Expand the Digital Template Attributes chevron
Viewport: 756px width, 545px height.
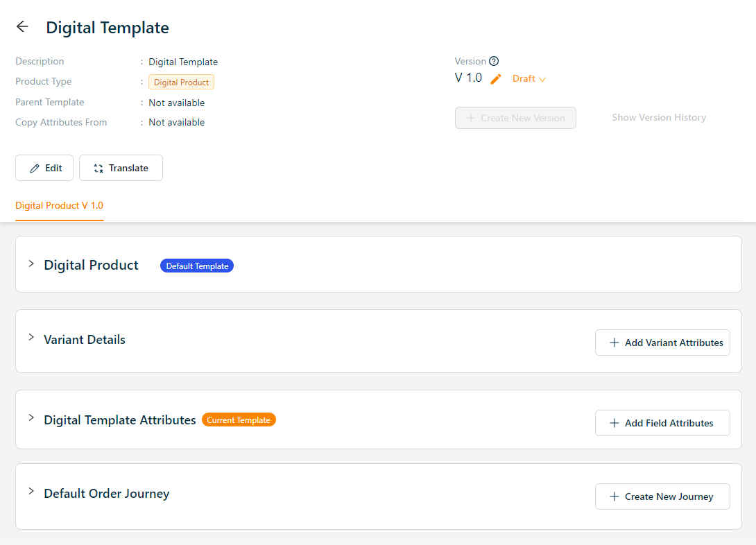coord(31,418)
